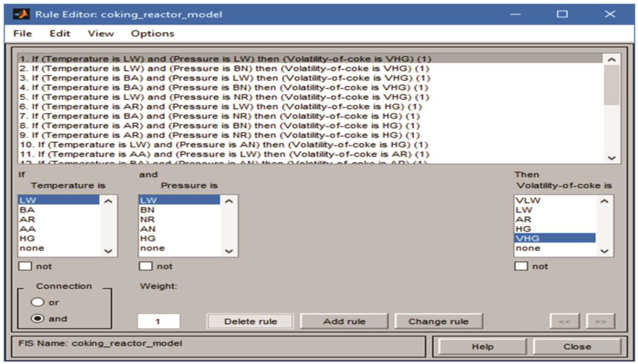Select AA in the Temperature list
The image size is (638, 364).
pos(28,229)
